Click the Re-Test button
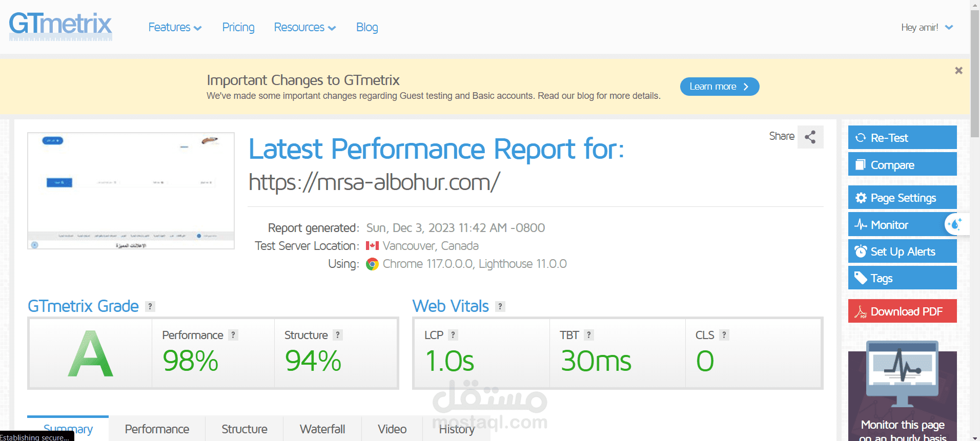This screenshot has width=980, height=441. tap(902, 138)
